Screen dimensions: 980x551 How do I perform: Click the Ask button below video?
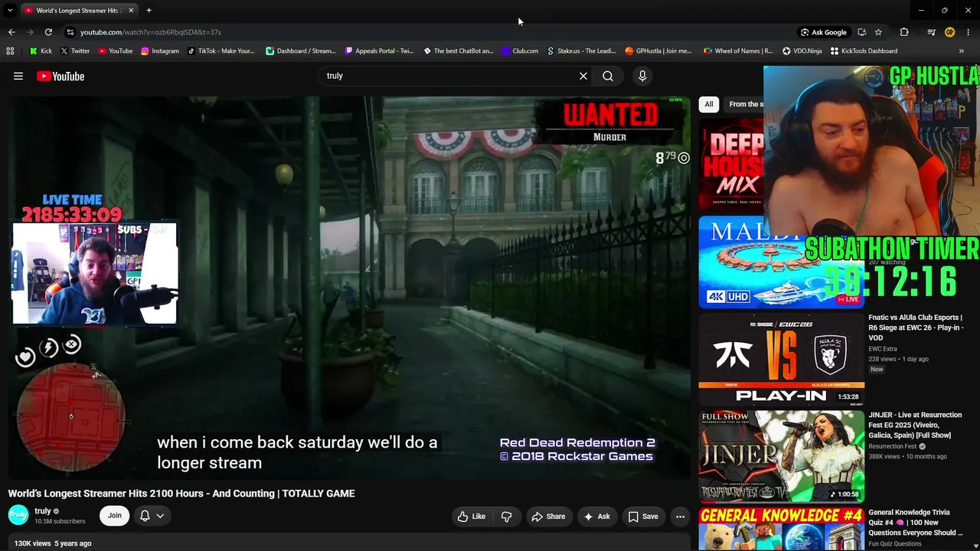596,517
